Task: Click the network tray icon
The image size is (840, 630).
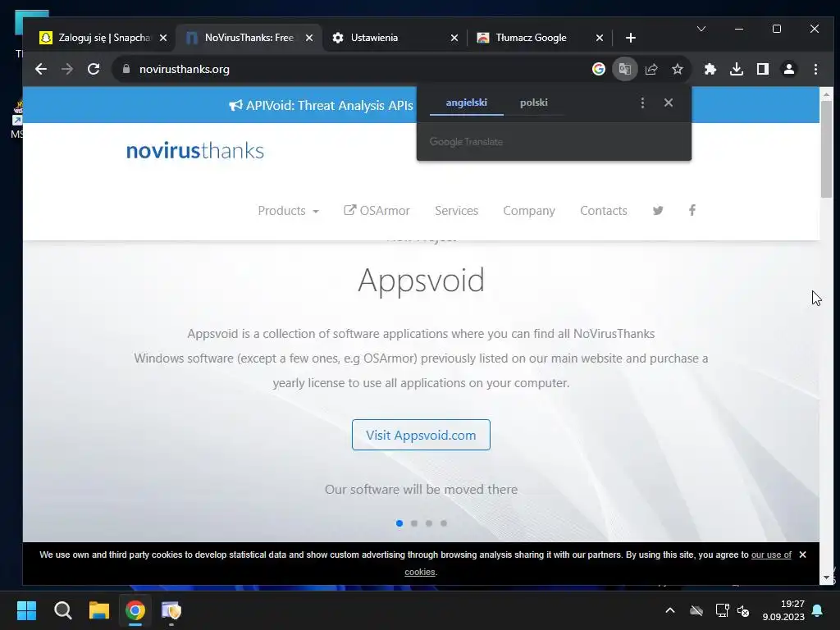Action: click(722, 610)
